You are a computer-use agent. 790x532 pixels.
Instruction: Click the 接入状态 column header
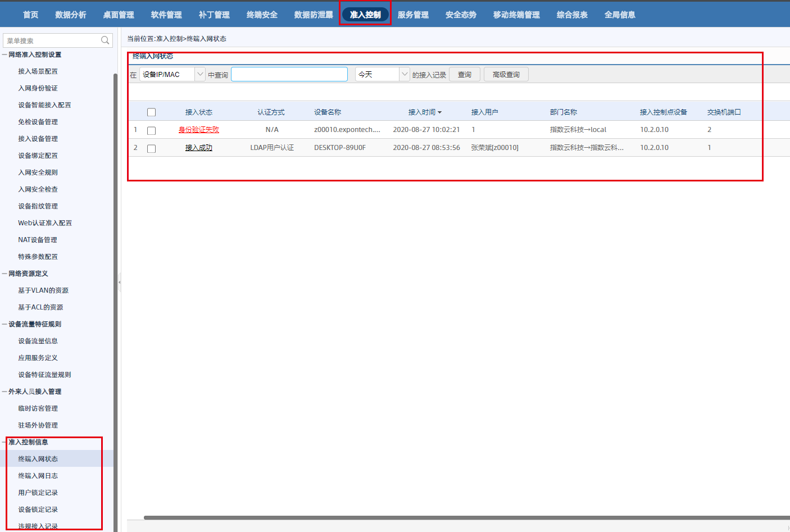(x=199, y=112)
